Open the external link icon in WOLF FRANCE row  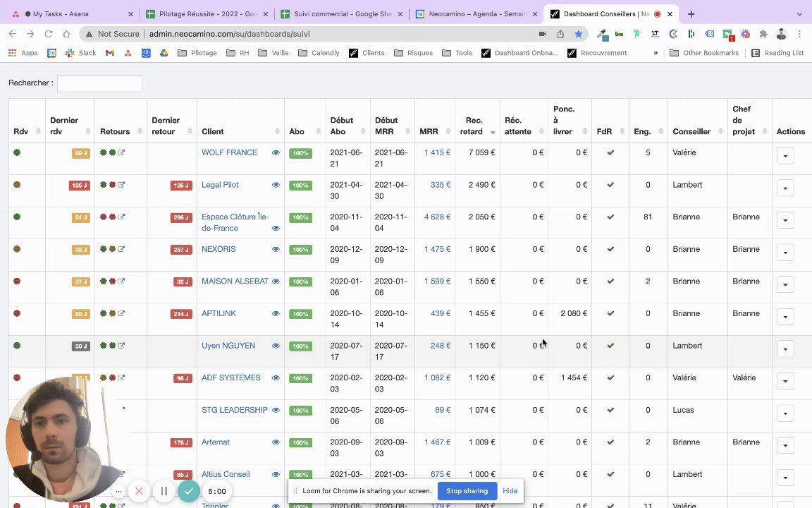pyautogui.click(x=121, y=152)
